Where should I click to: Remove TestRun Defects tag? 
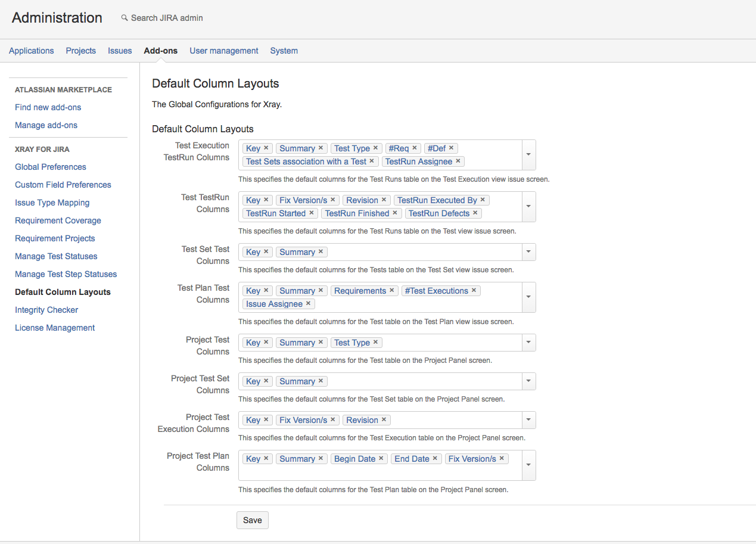tap(475, 213)
